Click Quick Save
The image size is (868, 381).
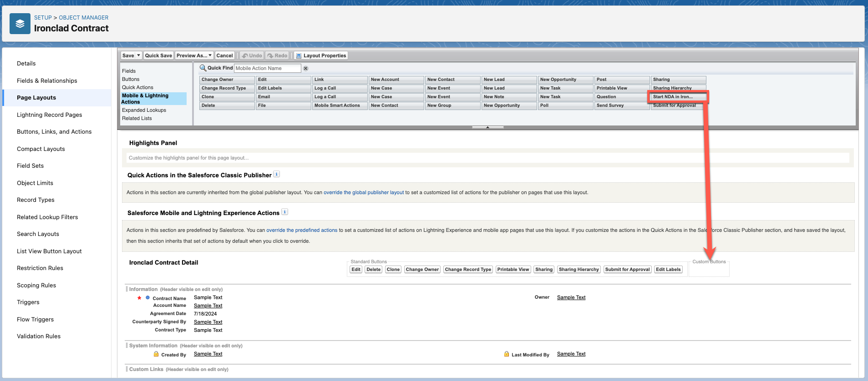tap(158, 55)
